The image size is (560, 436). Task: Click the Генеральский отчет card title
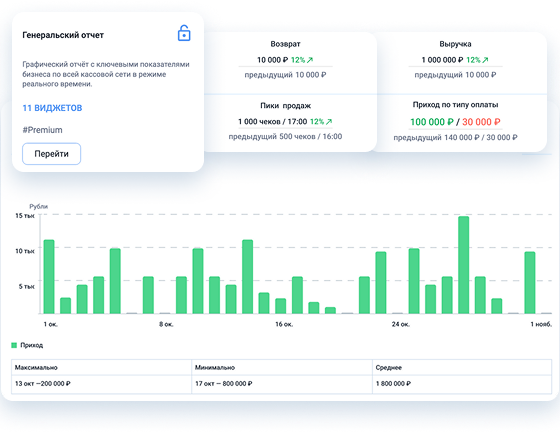[63, 35]
